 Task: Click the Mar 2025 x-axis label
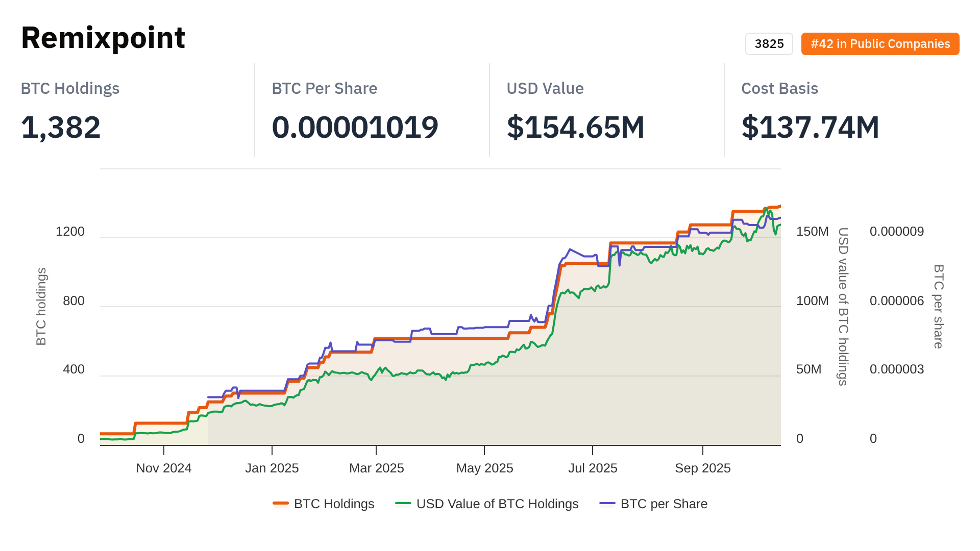(377, 468)
